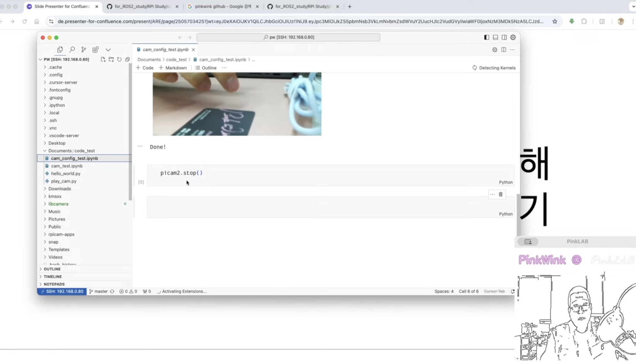Viewport: 636px width, 364px height.
Task: Add a Markdown cell
Action: click(173, 68)
